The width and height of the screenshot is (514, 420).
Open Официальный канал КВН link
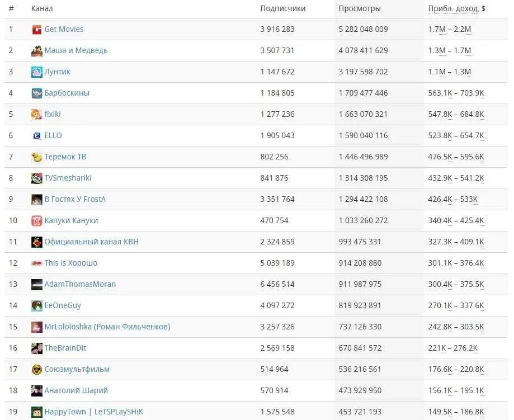(x=92, y=242)
